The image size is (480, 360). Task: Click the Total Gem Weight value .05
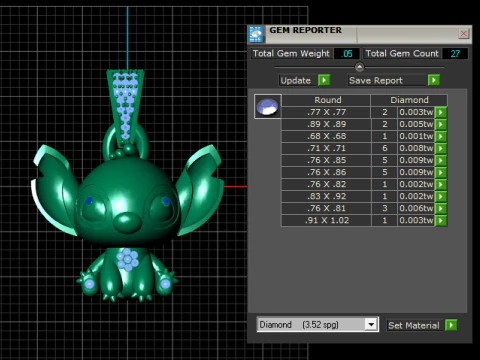click(x=347, y=54)
